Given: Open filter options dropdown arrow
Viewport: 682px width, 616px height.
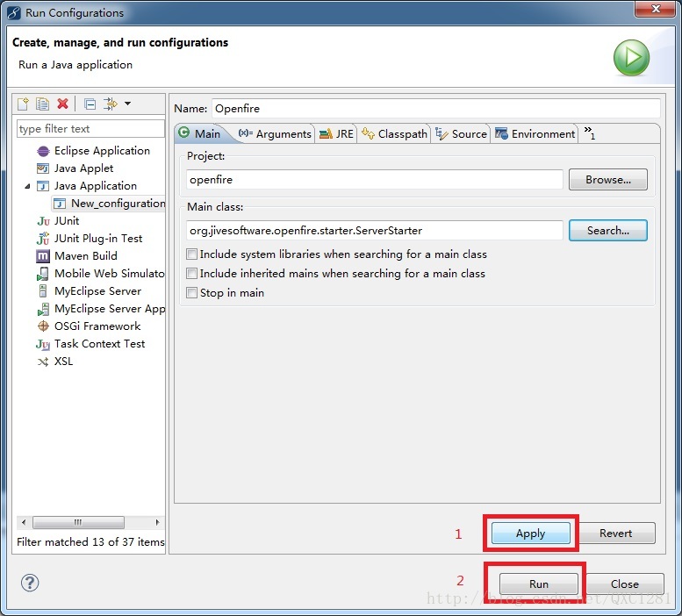Looking at the screenshot, I should [128, 104].
